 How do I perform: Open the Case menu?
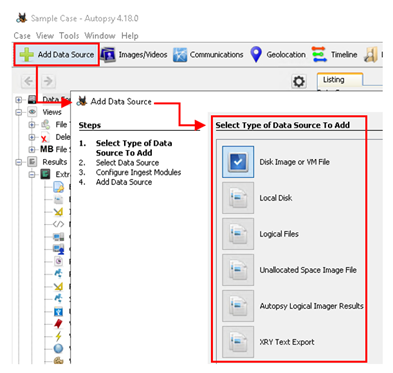tap(22, 36)
